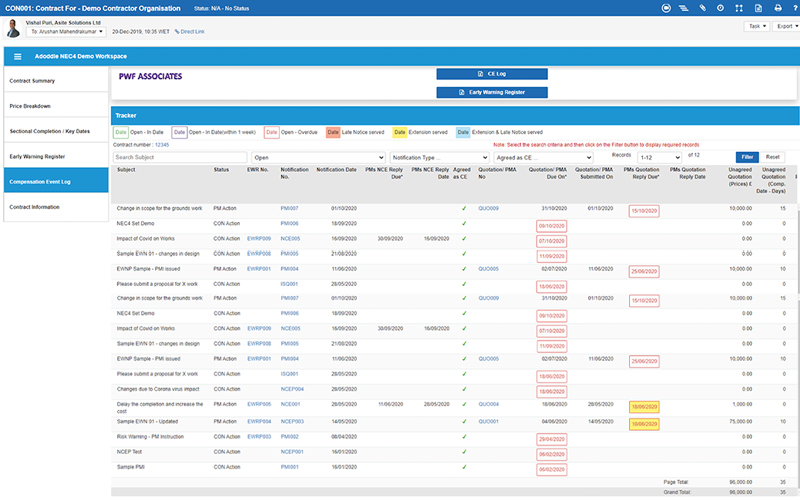Image resolution: width=800 pixels, height=500 pixels.
Task: Click subject 'Changes due to Corona virus impact'
Action: pos(158,389)
